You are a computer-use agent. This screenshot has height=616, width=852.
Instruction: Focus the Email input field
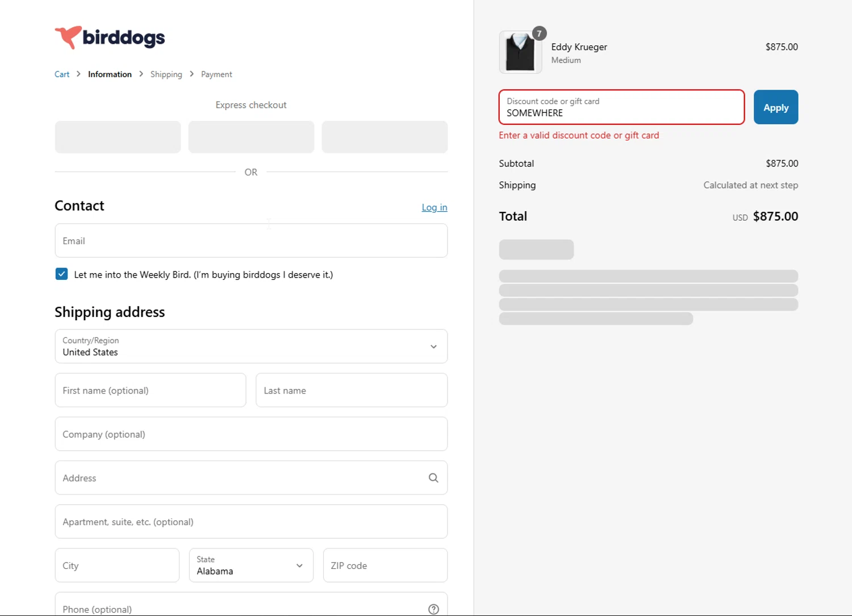click(251, 241)
